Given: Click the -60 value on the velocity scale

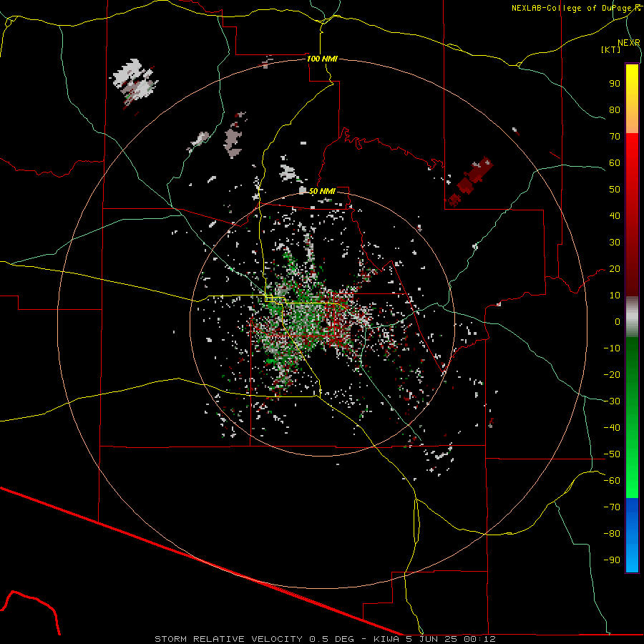Looking at the screenshot, I should click(612, 481).
